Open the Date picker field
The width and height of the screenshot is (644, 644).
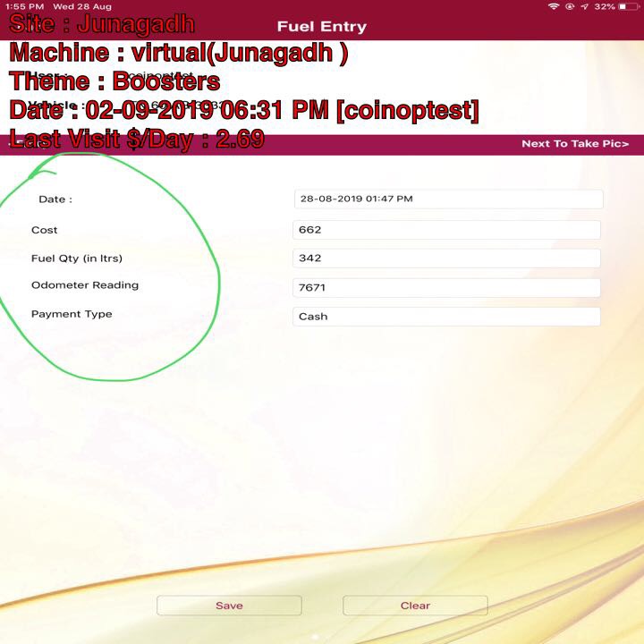coord(448,199)
